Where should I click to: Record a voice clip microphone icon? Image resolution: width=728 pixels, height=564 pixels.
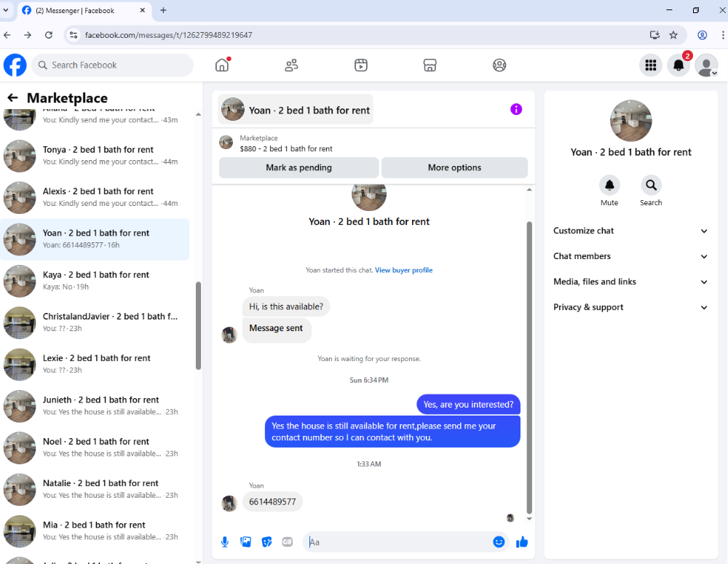point(225,541)
